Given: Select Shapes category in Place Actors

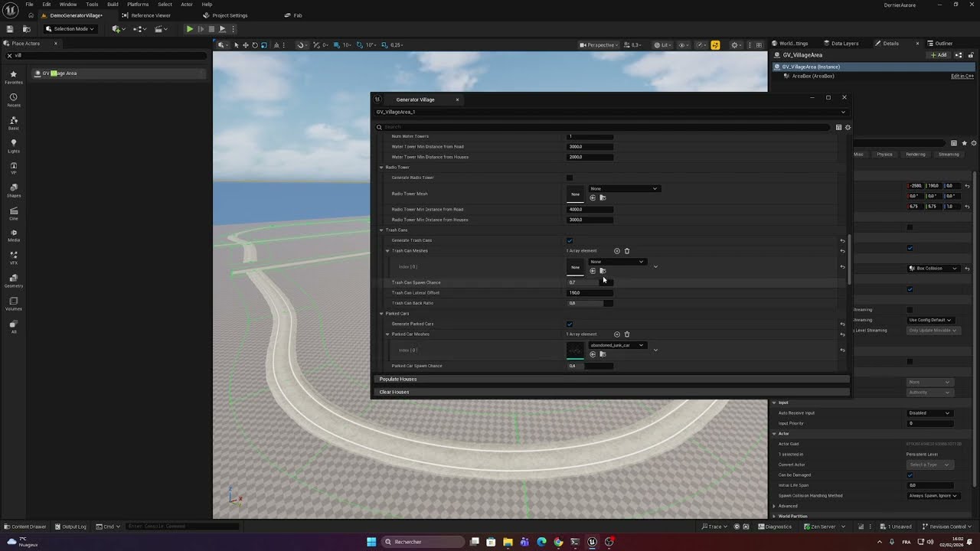Looking at the screenshot, I should pyautogui.click(x=13, y=191).
